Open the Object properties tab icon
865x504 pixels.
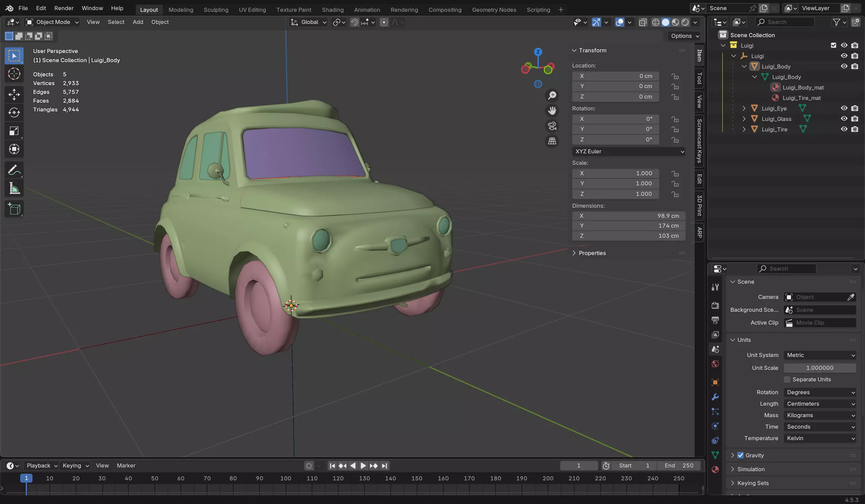click(x=715, y=382)
